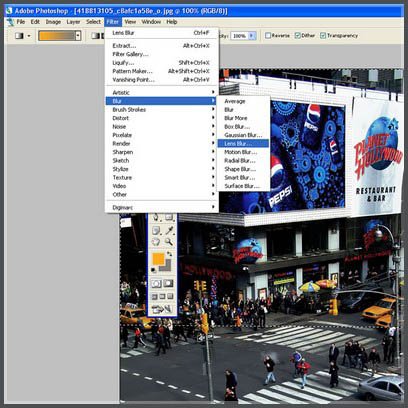The image size is (408, 408).
Task: Choose Motion Blur in submenu
Action: (x=243, y=152)
